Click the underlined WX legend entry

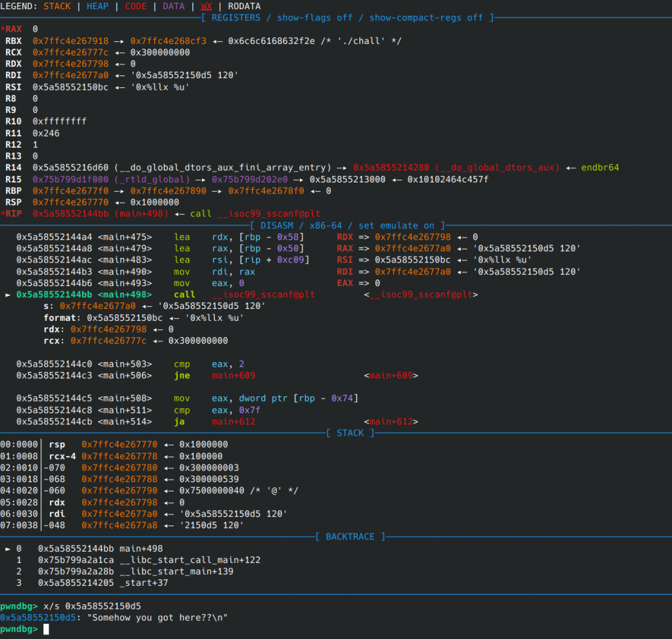pyautogui.click(x=207, y=6)
